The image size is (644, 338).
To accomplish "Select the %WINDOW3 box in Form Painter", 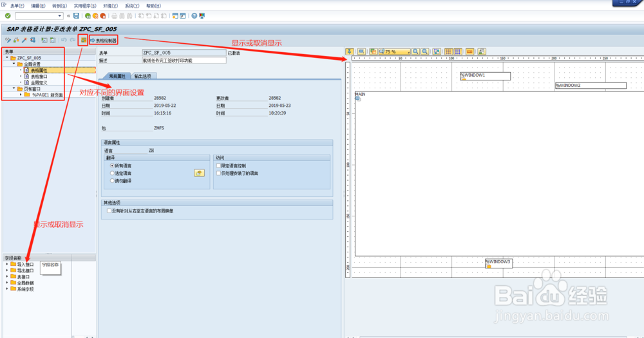I will 498,263.
